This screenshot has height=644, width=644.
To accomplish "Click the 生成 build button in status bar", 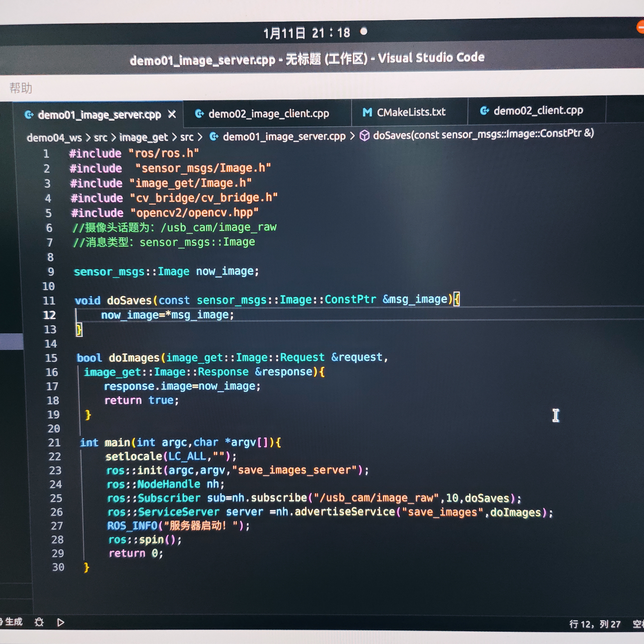I will (13, 622).
